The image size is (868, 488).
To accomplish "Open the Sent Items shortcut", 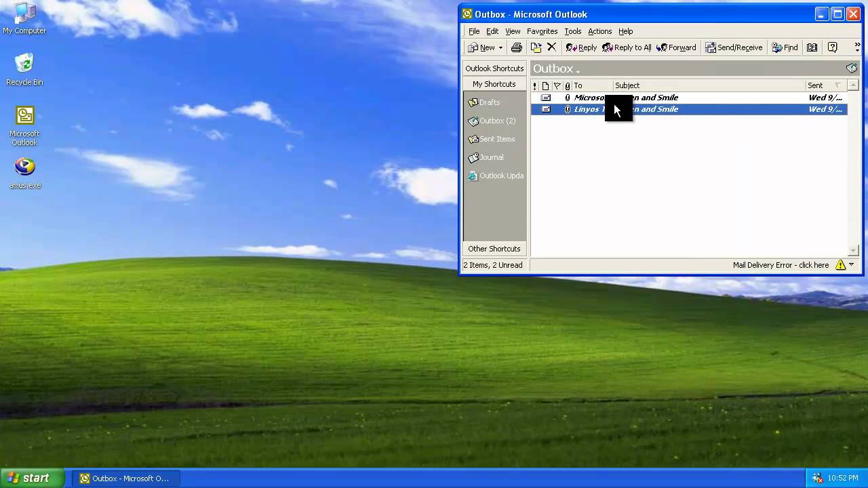I will (x=492, y=139).
